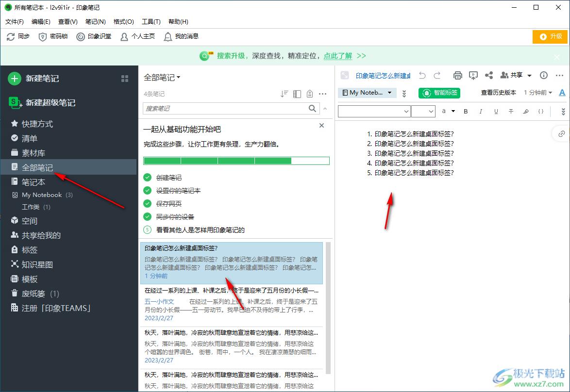Change the note list view layout icon
Image resolution: width=570 pixels, height=392 pixels.
pyautogui.click(x=297, y=94)
